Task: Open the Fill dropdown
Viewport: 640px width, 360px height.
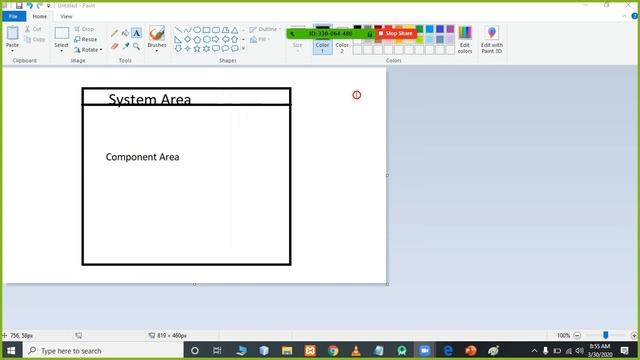Action: tap(259, 40)
